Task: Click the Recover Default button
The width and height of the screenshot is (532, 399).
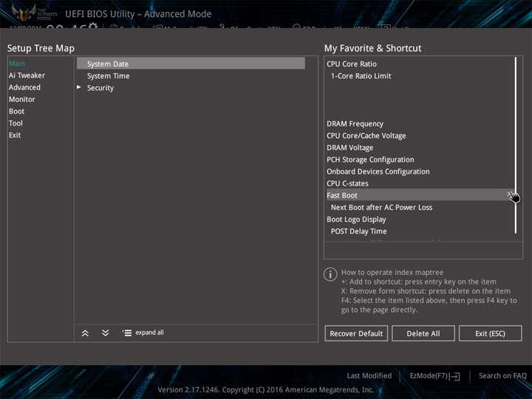Action: tap(356, 333)
